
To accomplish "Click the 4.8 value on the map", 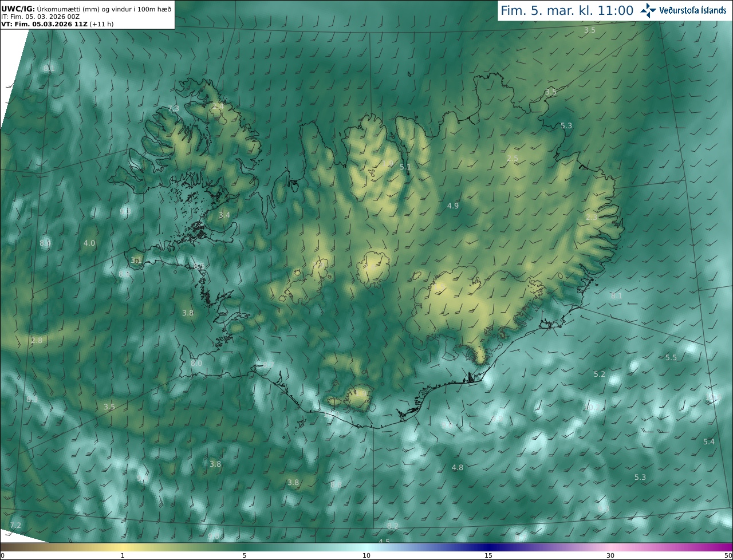I will 458,467.
